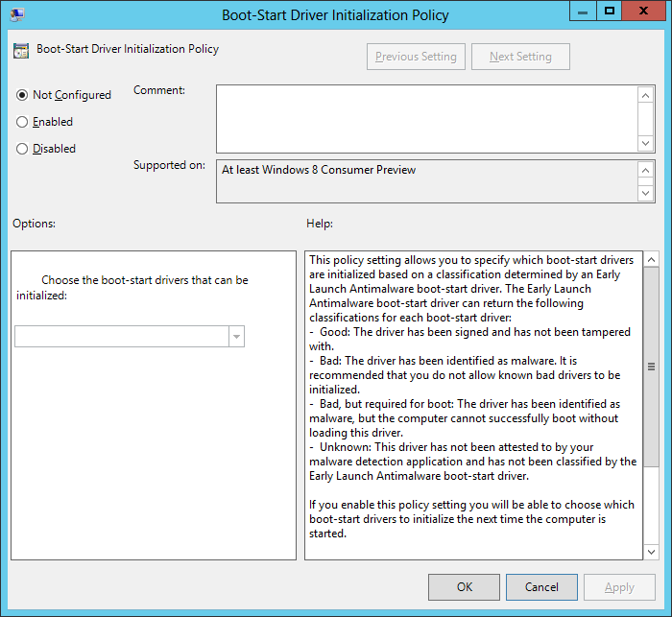The image size is (672, 617).
Task: Go to Previous Setting
Action: point(416,57)
